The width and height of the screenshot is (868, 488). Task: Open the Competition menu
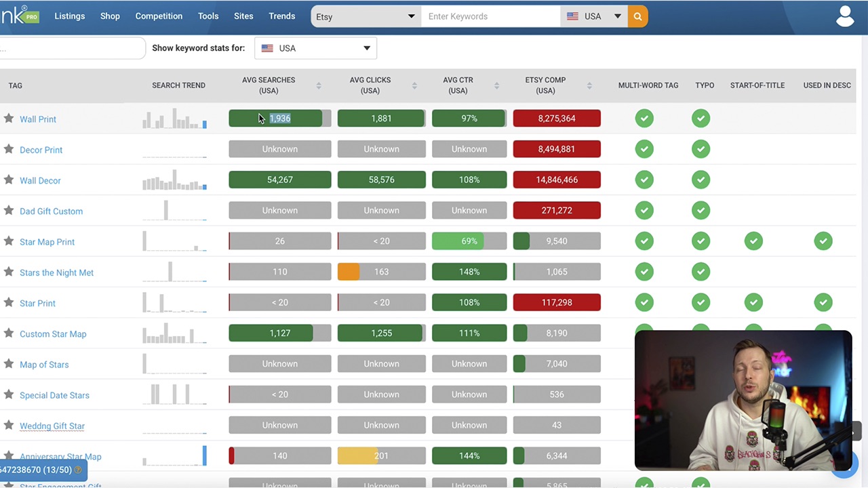(159, 16)
